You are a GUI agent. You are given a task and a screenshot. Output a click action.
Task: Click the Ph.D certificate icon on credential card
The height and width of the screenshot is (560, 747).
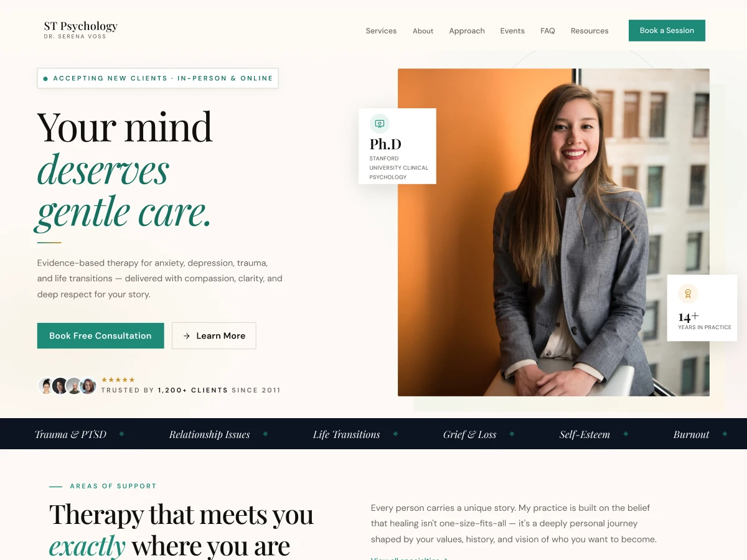(x=380, y=124)
